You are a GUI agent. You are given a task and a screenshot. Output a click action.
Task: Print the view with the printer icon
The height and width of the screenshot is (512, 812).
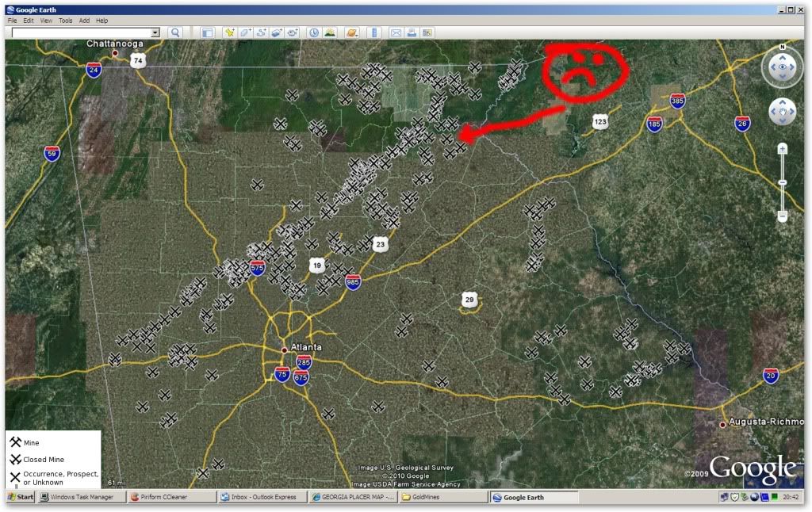[x=412, y=32]
